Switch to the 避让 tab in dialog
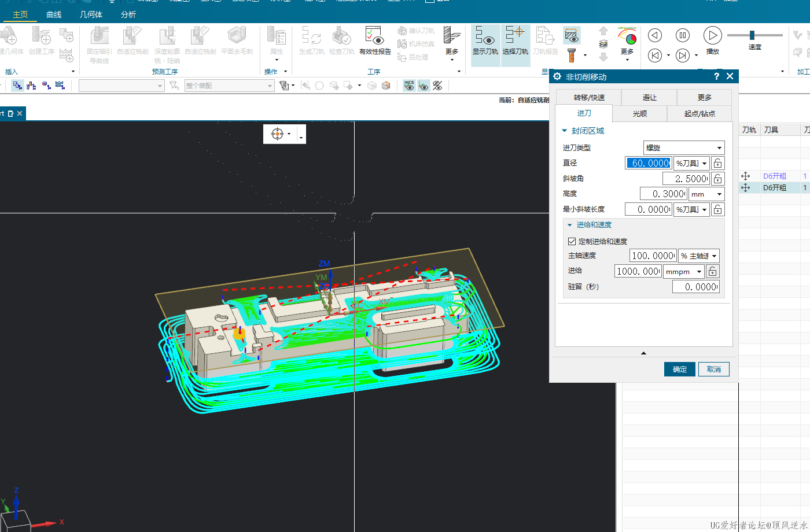 649,97
